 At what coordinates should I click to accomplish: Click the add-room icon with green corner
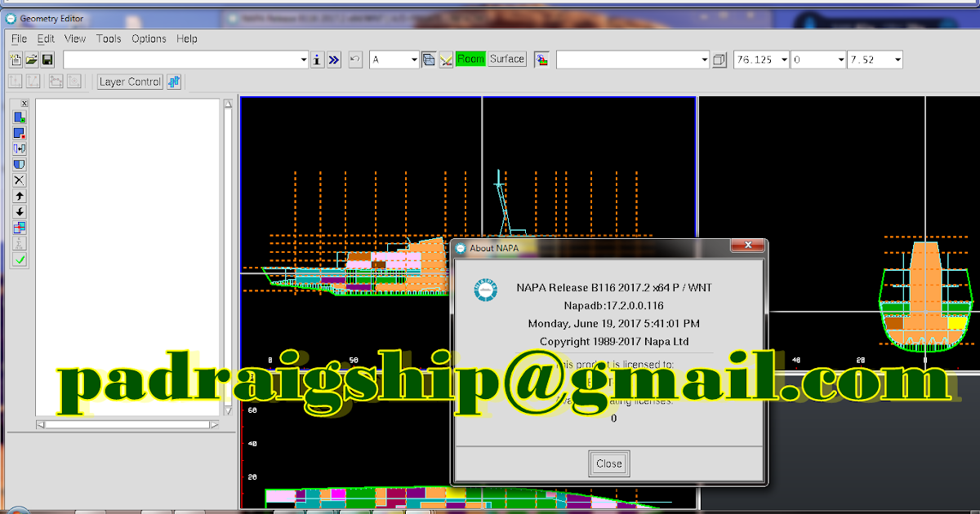20,117
